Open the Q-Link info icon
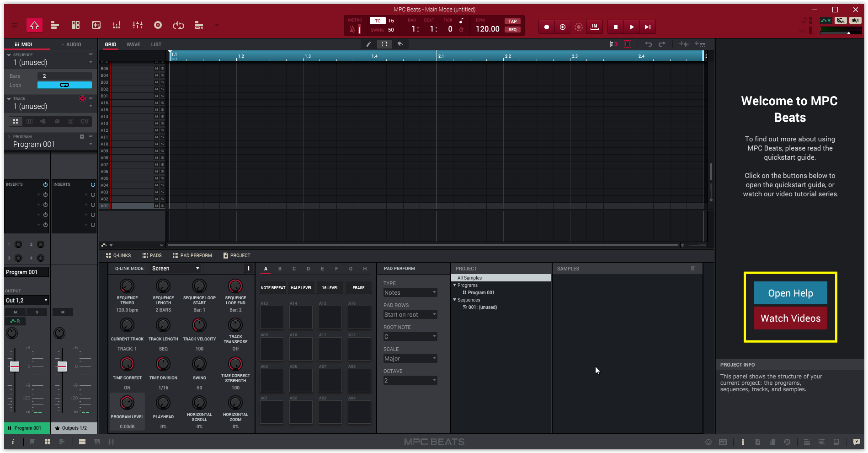Viewport: 868px width, 453px height. 249,269
